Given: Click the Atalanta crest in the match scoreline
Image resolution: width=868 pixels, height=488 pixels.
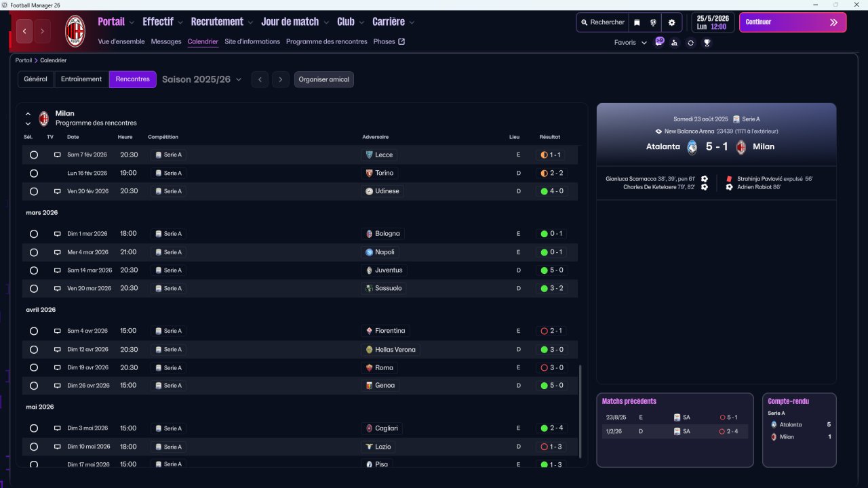Looking at the screenshot, I should click(692, 147).
